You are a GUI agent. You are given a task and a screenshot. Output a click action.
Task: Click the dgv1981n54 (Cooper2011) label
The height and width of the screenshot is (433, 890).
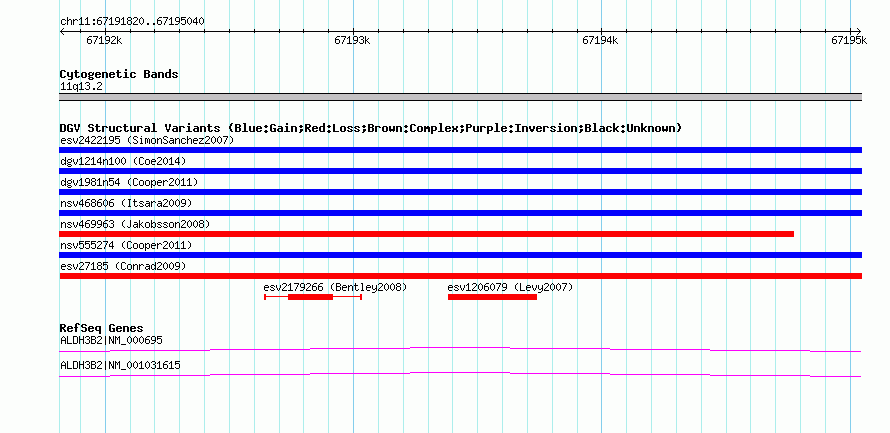click(x=129, y=182)
